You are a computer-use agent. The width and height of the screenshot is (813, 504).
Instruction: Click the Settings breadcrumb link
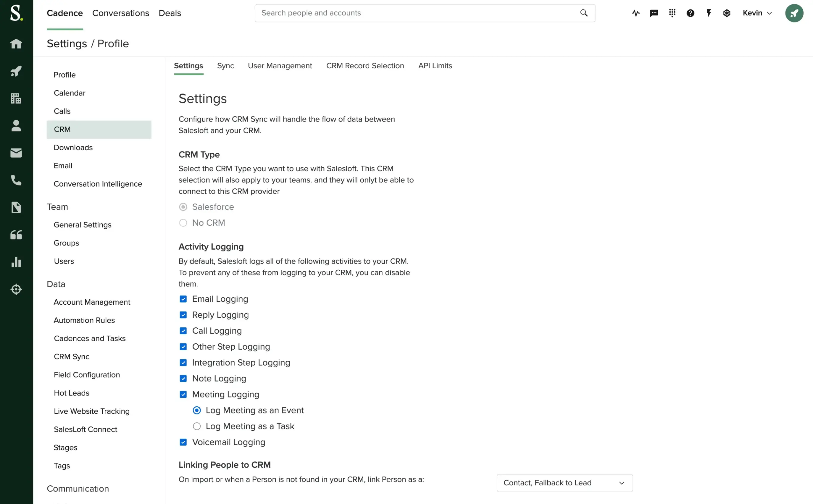[x=67, y=44]
